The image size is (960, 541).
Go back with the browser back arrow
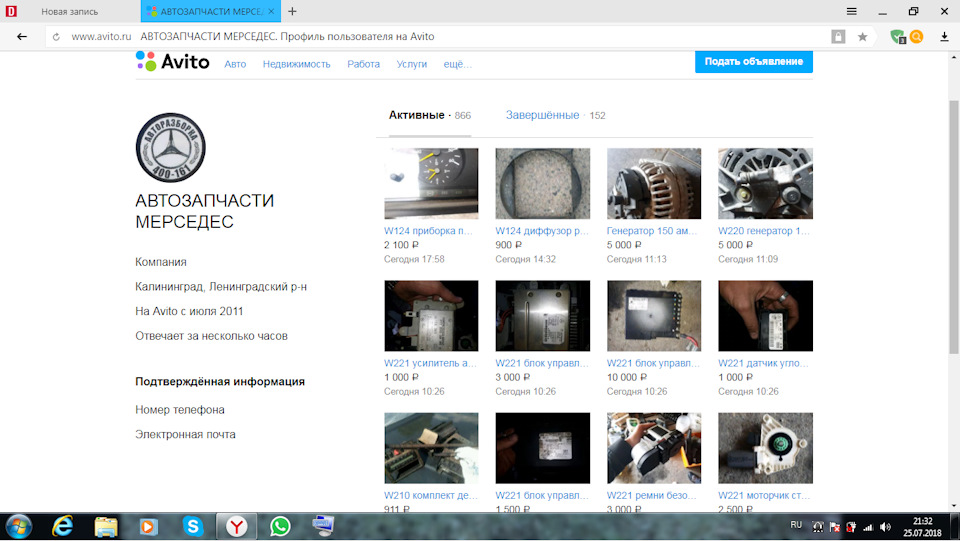(22, 37)
